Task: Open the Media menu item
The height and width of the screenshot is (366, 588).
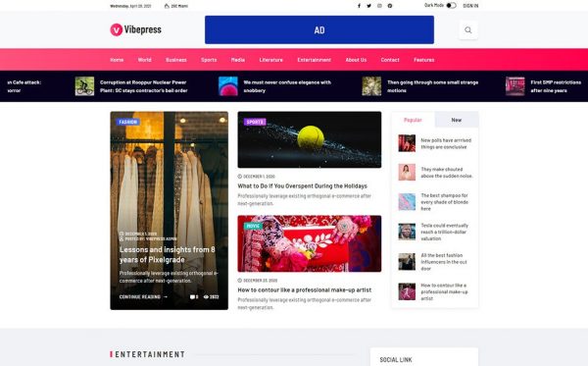Action: [238, 60]
